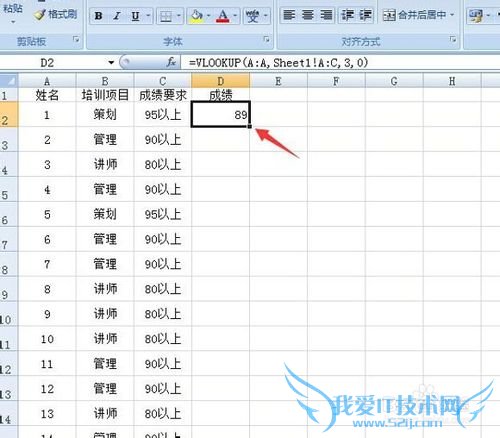The height and width of the screenshot is (438, 500).
Task: Click cell D2 containing 89
Action: point(220,115)
